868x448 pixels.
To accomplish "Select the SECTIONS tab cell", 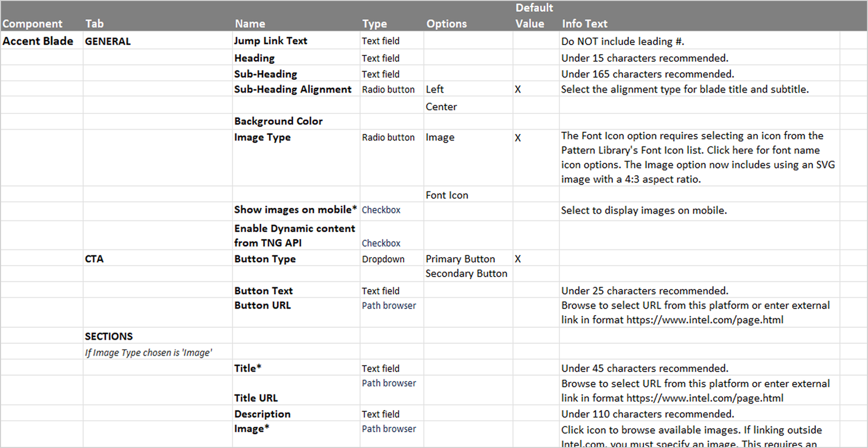I will pyautogui.click(x=108, y=336).
